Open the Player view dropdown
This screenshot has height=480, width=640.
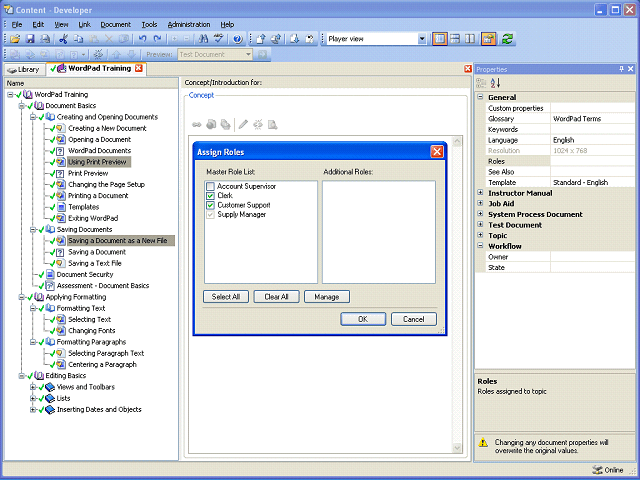(x=420, y=39)
